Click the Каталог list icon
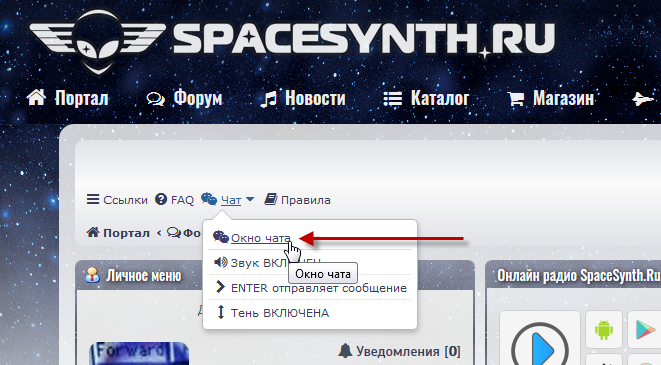 [x=392, y=99]
